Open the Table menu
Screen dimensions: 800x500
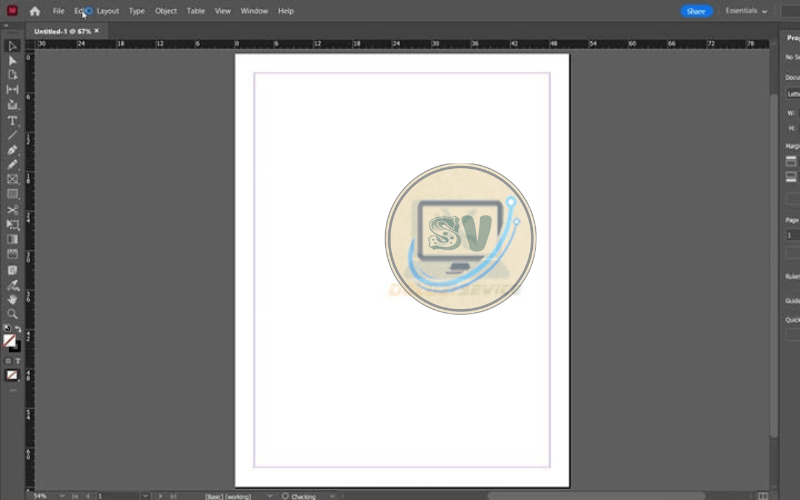[195, 11]
